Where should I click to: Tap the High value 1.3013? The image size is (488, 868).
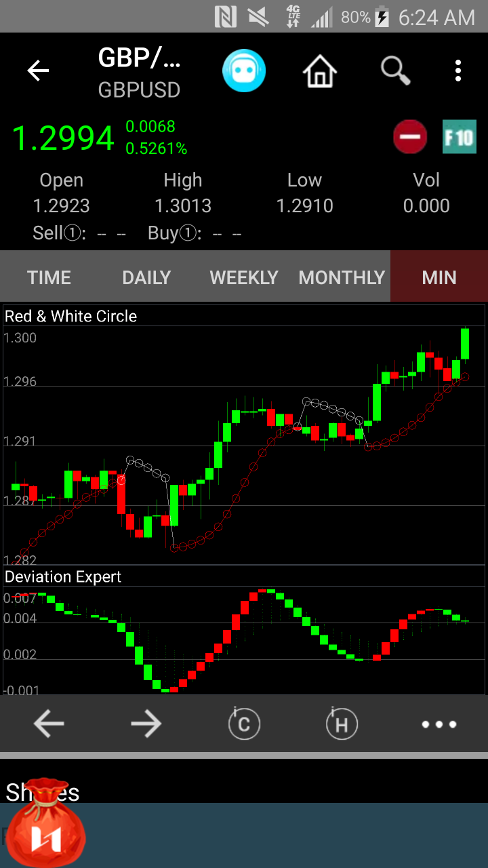coord(183,205)
